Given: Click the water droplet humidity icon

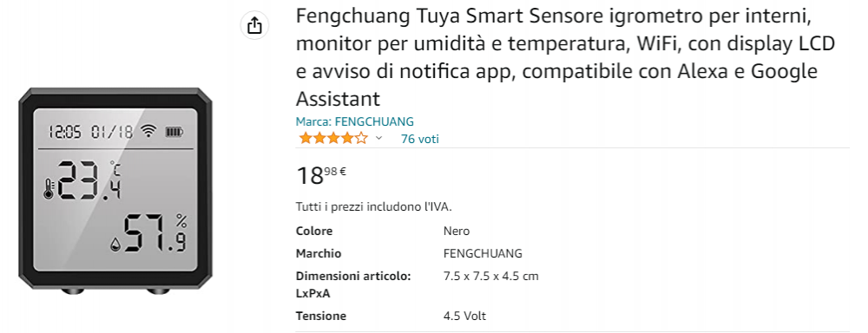Looking at the screenshot, I should [x=115, y=244].
